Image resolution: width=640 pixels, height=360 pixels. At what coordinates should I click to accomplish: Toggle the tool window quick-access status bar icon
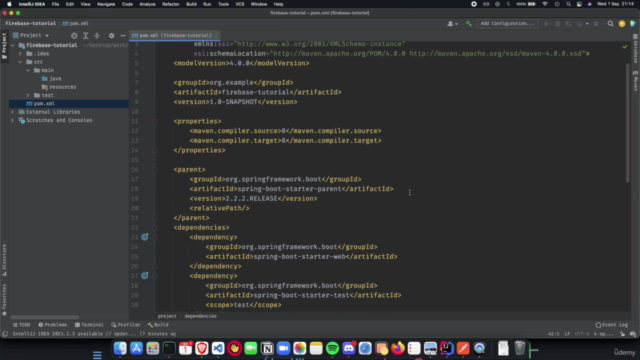click(5, 334)
